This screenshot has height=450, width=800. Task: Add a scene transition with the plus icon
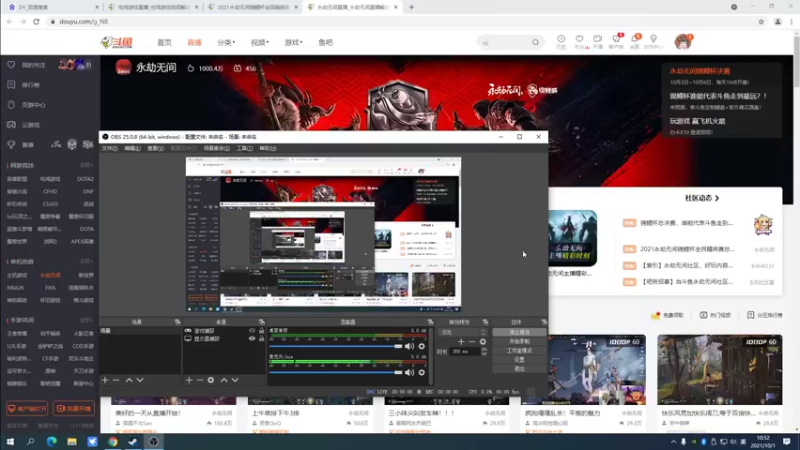461,342
